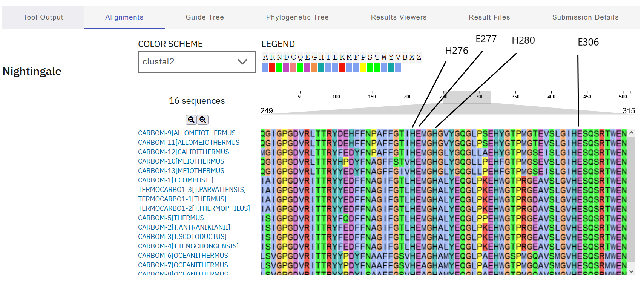The width and height of the screenshot is (644, 285).
Task: Click the letter Z in the legend
Action: pos(419,57)
